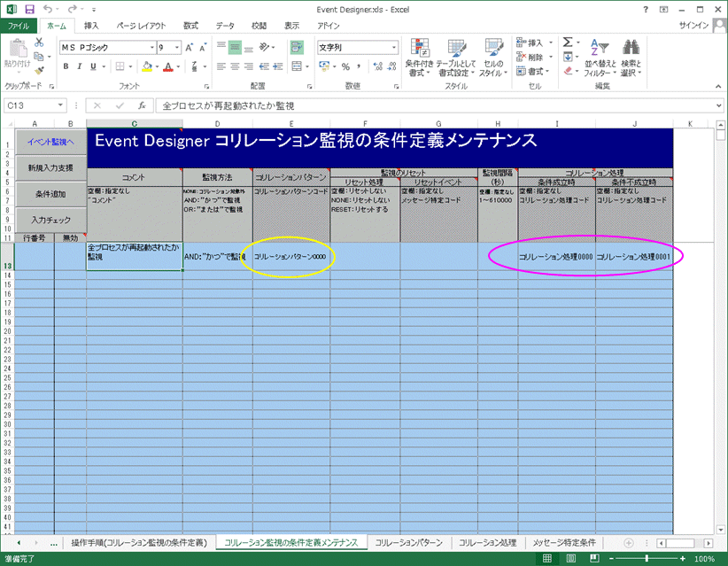Click the Fill down arrow icon
The height and width of the screenshot is (566, 728).
(568, 57)
